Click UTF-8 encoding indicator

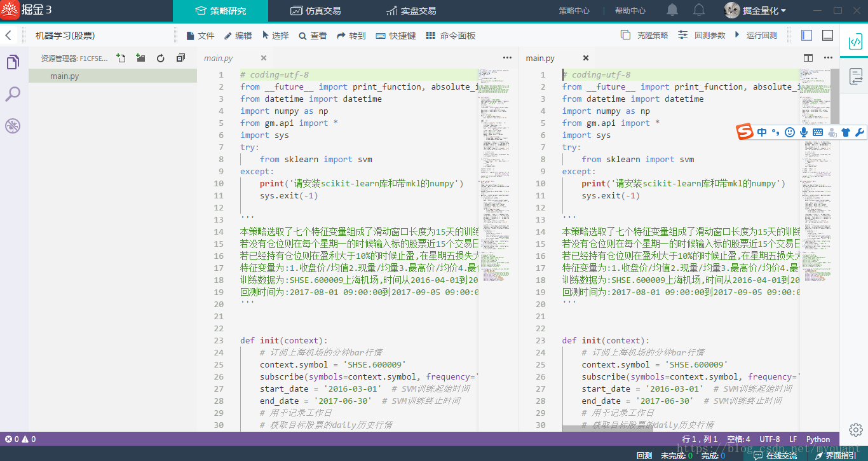pyautogui.click(x=770, y=439)
